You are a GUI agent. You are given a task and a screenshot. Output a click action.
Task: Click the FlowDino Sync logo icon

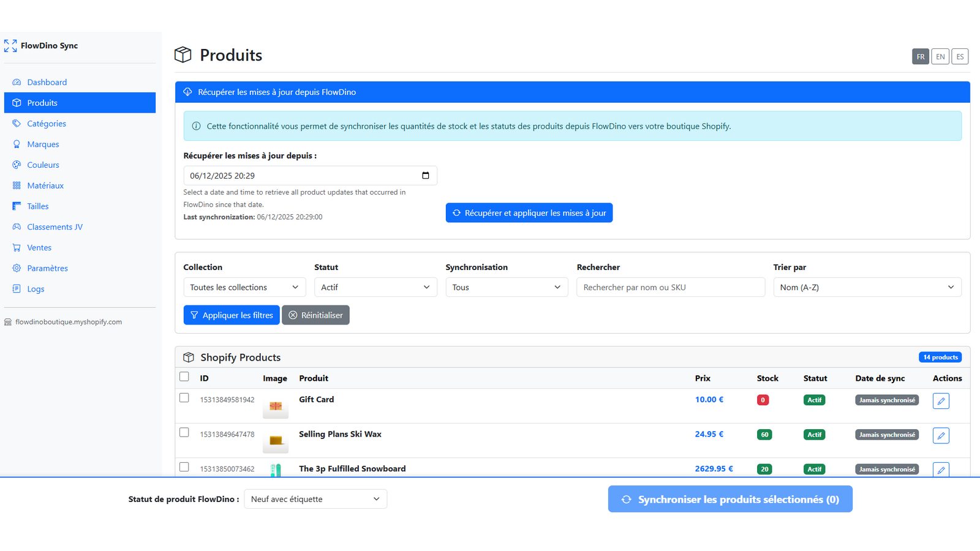tap(10, 46)
